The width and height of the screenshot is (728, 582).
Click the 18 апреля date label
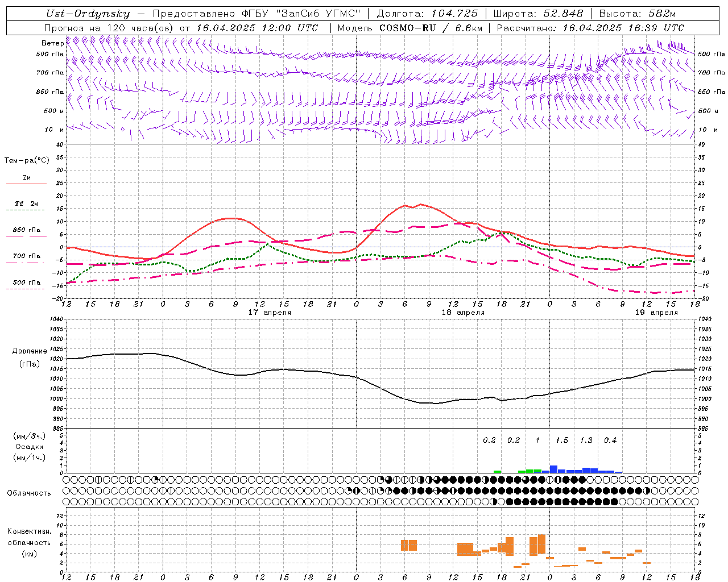point(463,313)
